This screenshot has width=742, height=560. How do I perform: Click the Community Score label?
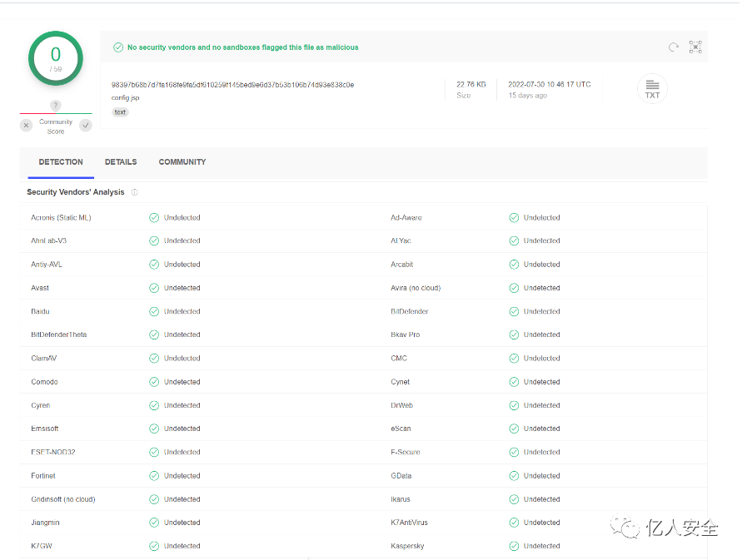point(56,126)
